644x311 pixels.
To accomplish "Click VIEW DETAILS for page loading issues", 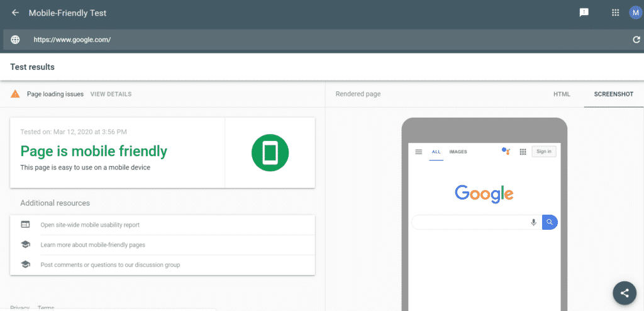I will pyautogui.click(x=111, y=94).
